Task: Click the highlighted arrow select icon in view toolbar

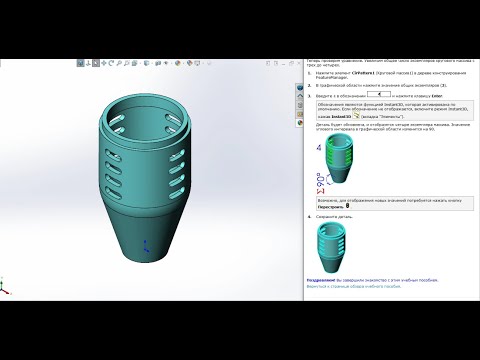Action: 96,63
